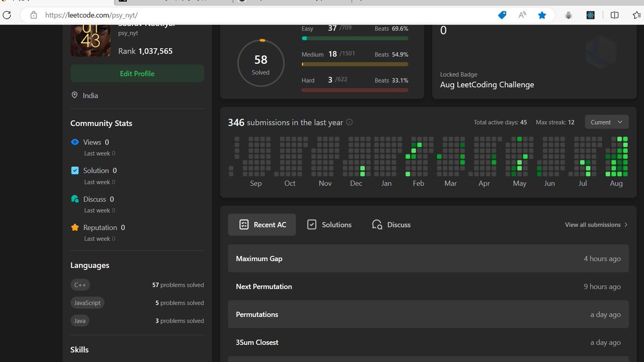644x362 pixels.
Task: Click the Discuss tab bubble icon
Action: point(377,225)
